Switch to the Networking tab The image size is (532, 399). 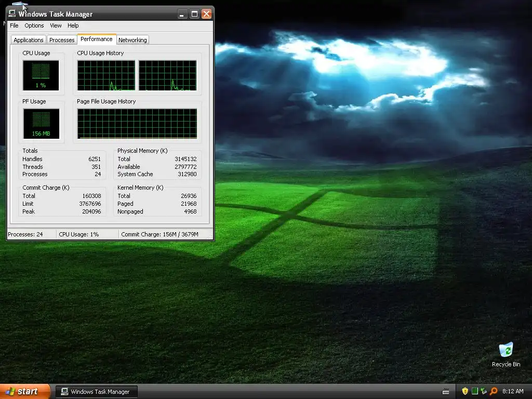(132, 40)
